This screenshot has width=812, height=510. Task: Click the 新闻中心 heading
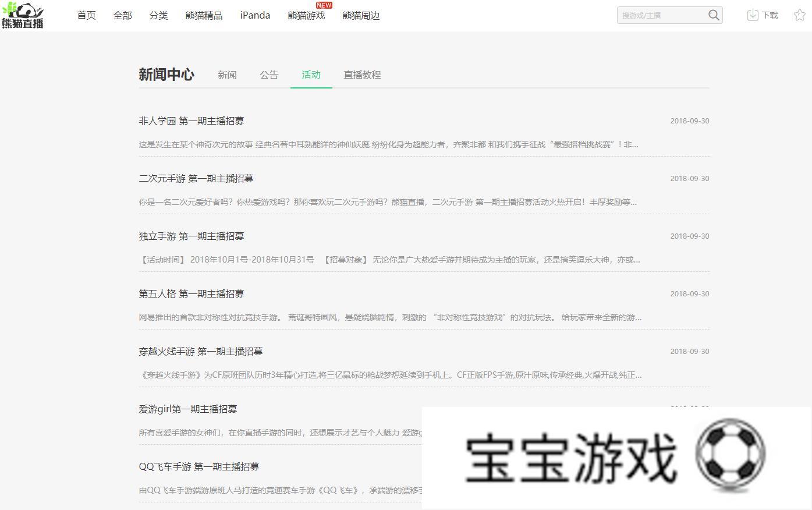point(166,75)
